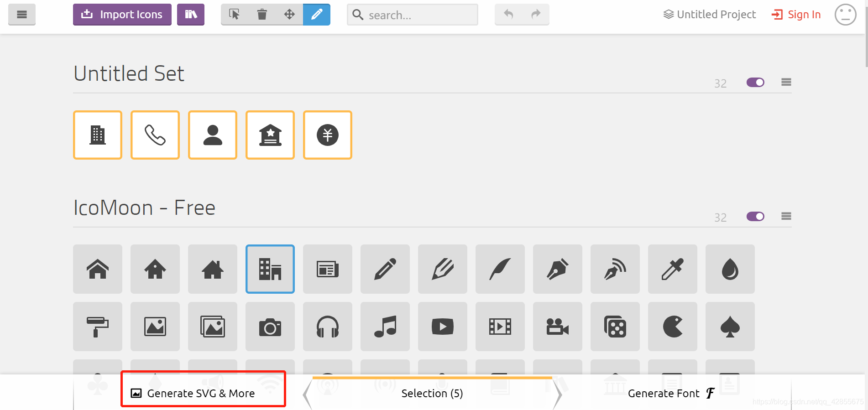Select the camera icon
The height and width of the screenshot is (410, 868).
[270, 327]
